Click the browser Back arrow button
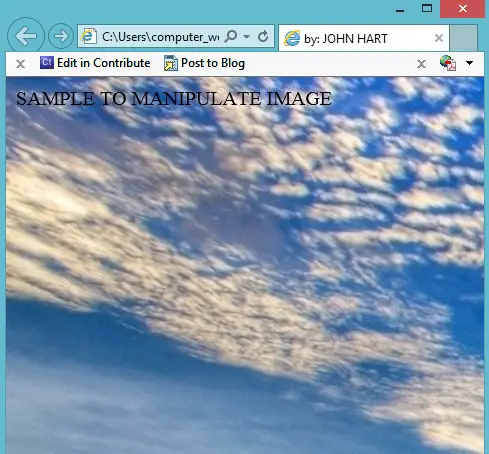Image resolution: width=489 pixels, height=454 pixels. (26, 36)
